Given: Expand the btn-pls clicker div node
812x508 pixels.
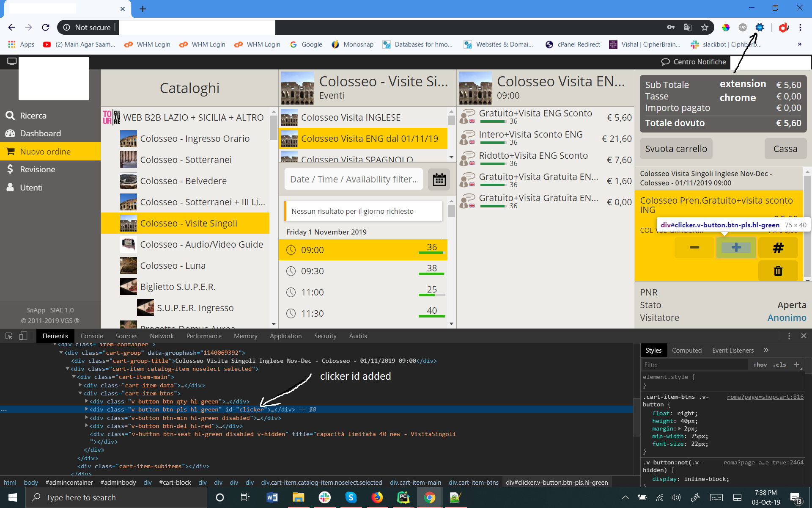Looking at the screenshot, I should [x=86, y=409].
